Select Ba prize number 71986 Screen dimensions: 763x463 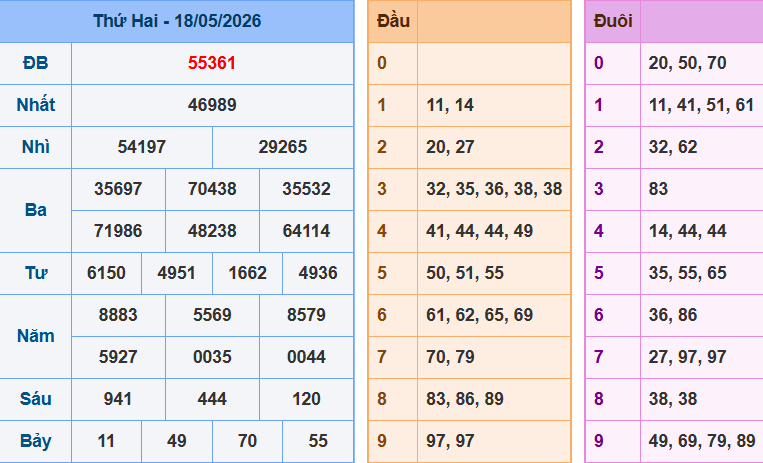[x=118, y=230]
